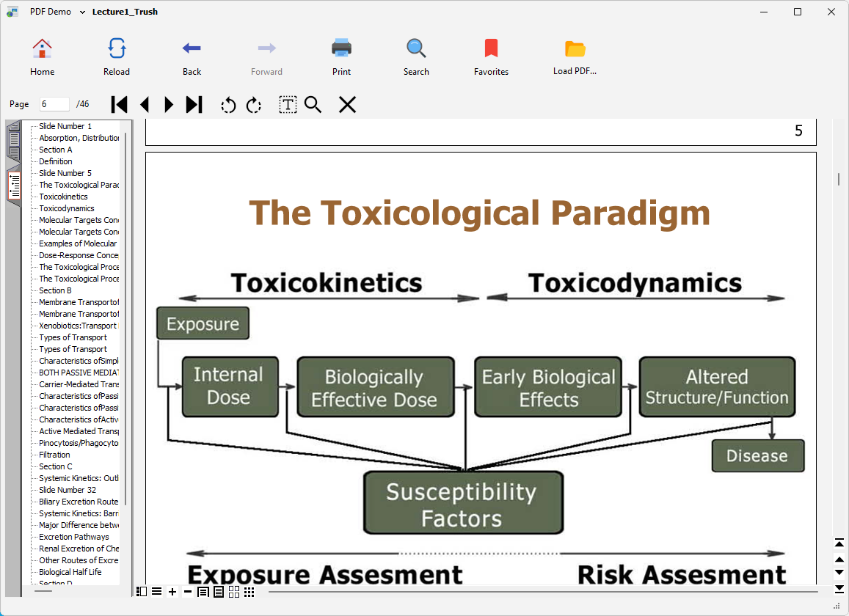The width and height of the screenshot is (849, 616).
Task: Jump to the first page of the PDF
Action: pyautogui.click(x=119, y=105)
